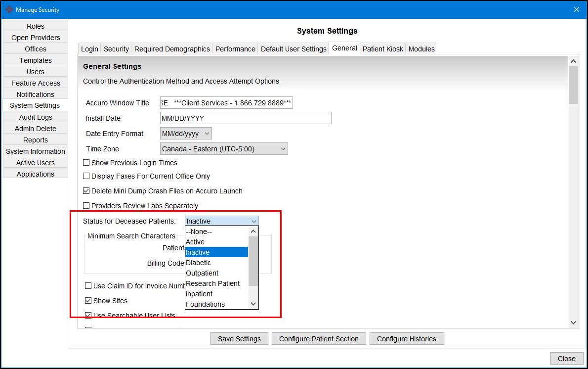Click the Install Date input field
588x369 pixels.
point(246,118)
